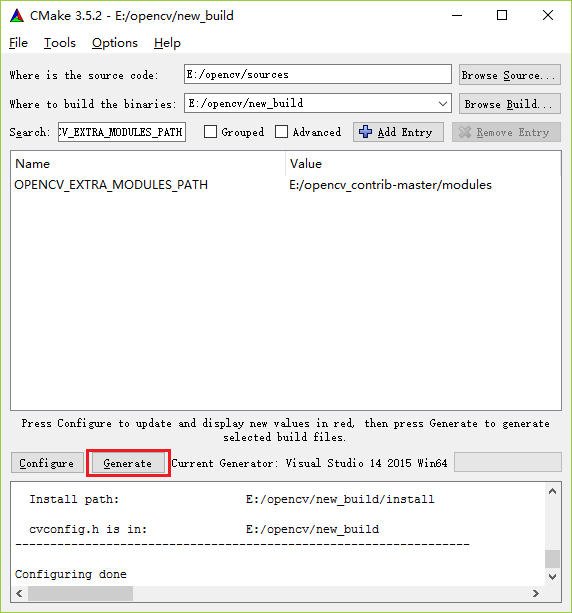Click Browse Source button
The height and width of the screenshot is (613, 572).
coord(509,75)
